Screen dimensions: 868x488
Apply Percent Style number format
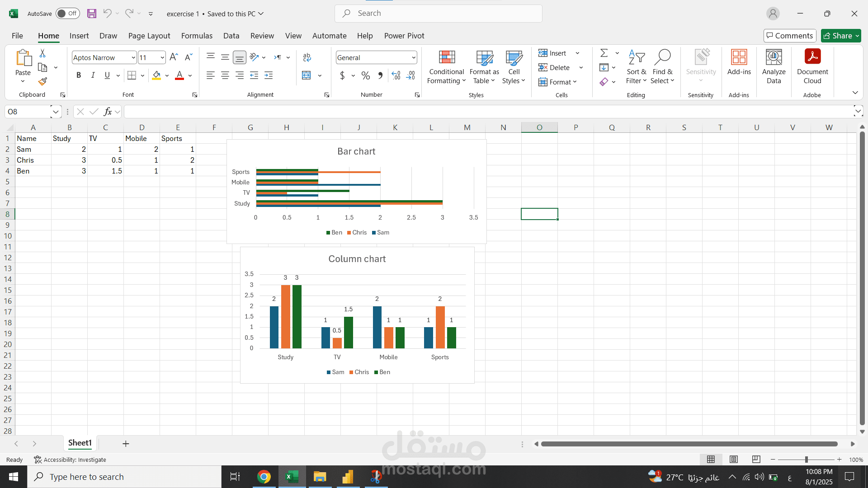point(366,75)
